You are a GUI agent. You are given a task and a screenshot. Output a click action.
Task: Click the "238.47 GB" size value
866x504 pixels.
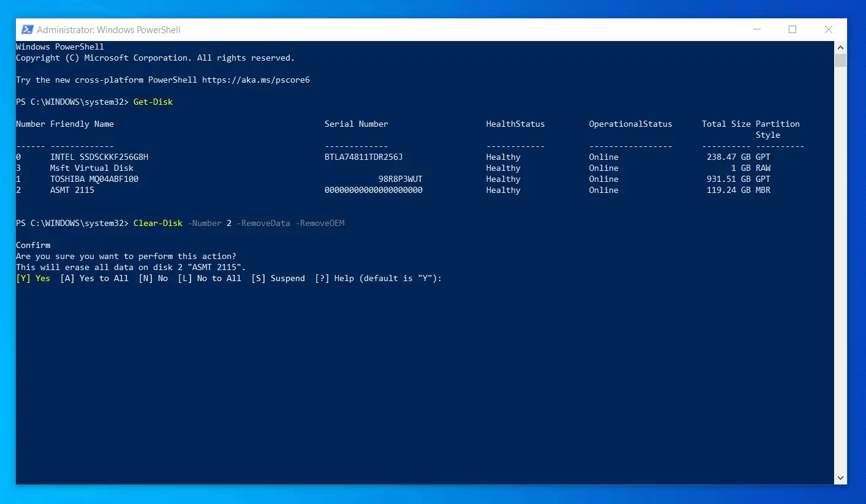[729, 157]
